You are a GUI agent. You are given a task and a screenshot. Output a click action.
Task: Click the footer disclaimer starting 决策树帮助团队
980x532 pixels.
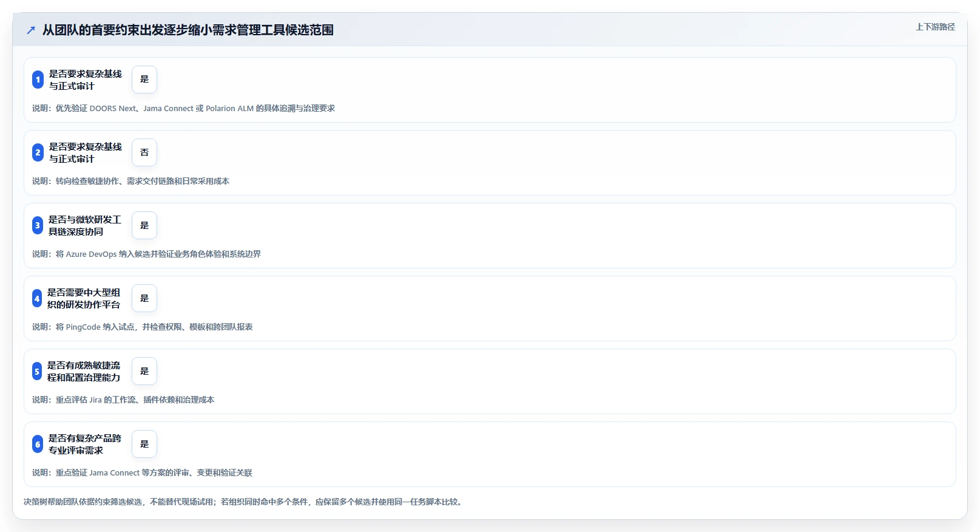tap(244, 502)
